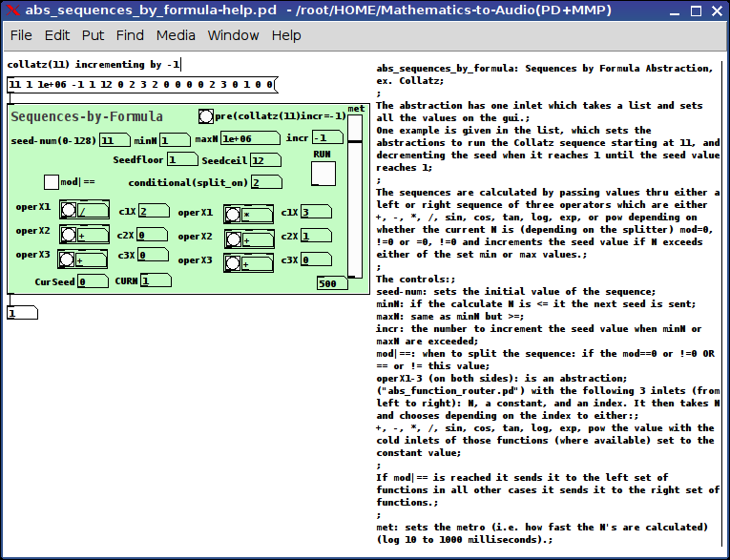The width and height of the screenshot is (730, 560).
Task: Maximize the Pd patch window
Action: pyautogui.click(x=696, y=10)
